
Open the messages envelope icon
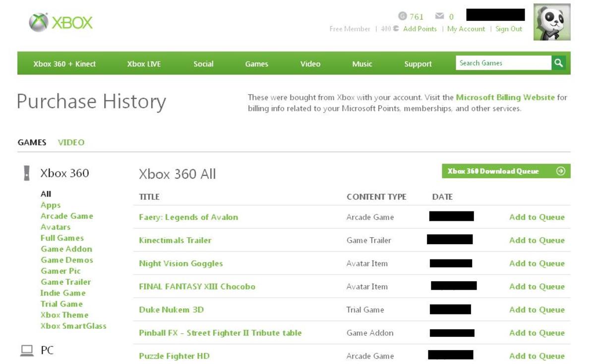coord(439,16)
